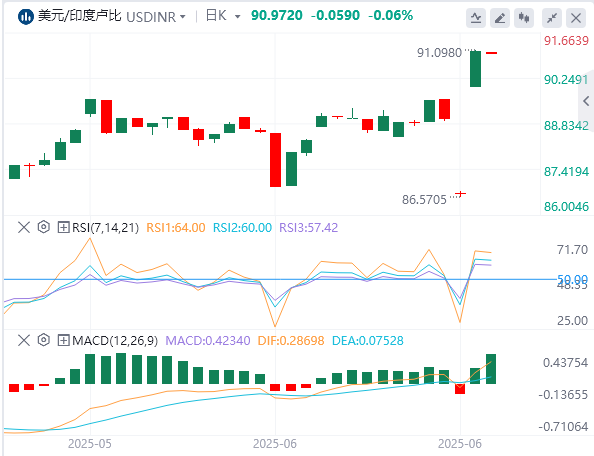594x456 pixels.
Task: Toggle the RSI1:64.00 line label
Action: [176, 228]
